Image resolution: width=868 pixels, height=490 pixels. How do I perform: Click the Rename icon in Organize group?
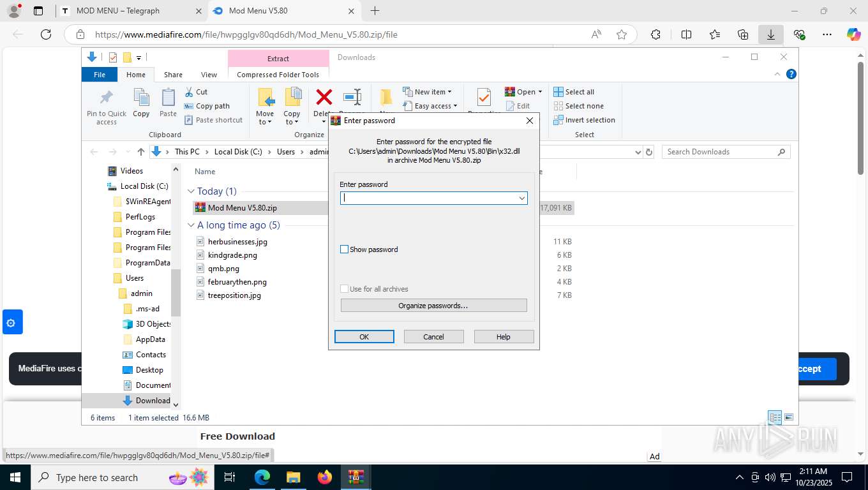click(352, 97)
